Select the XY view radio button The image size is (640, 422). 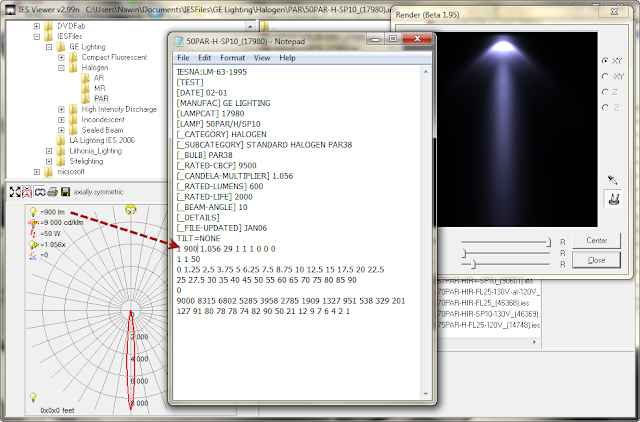click(x=605, y=61)
